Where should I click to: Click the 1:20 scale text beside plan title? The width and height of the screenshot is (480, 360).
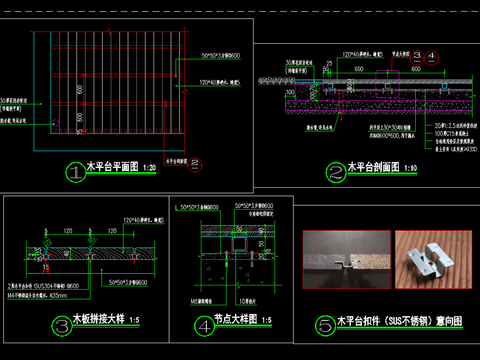pos(150,168)
